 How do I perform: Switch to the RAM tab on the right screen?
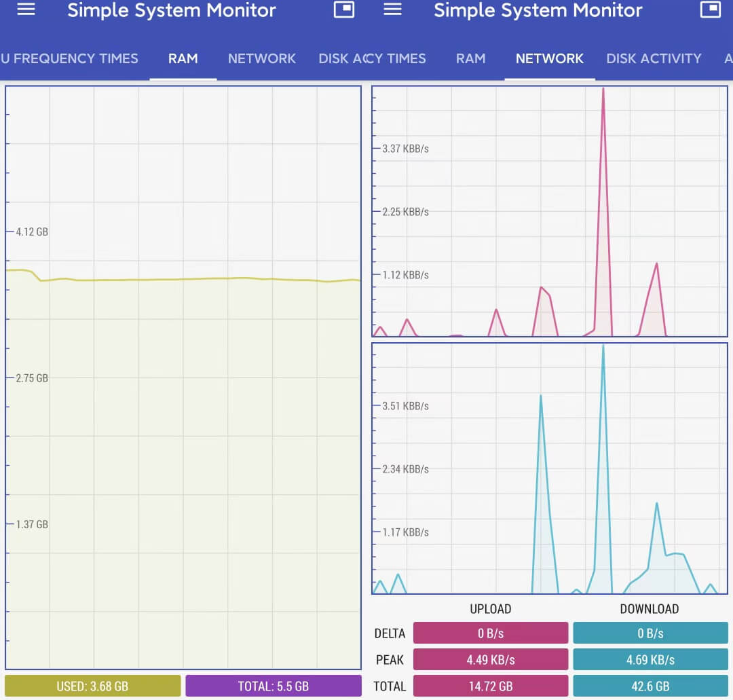[470, 58]
